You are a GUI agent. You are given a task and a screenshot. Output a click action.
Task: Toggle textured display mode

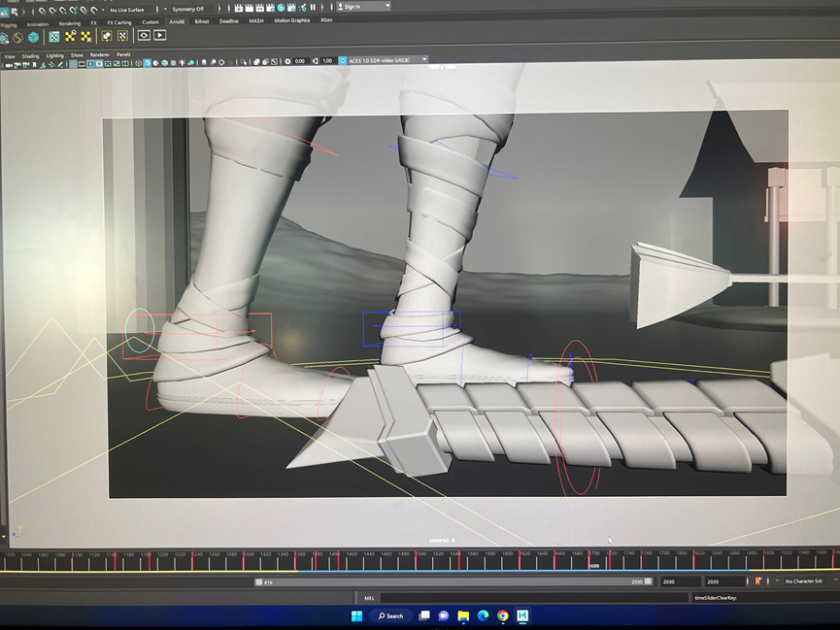[x=173, y=63]
